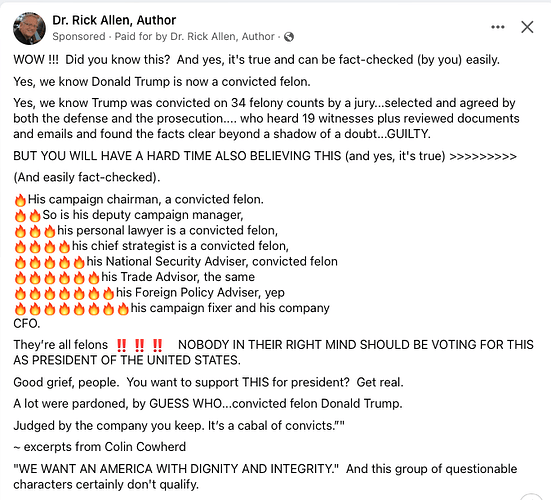
Task: Click "Paid for by Dr. Rick Allen, Author" text
Action: [x=195, y=36]
